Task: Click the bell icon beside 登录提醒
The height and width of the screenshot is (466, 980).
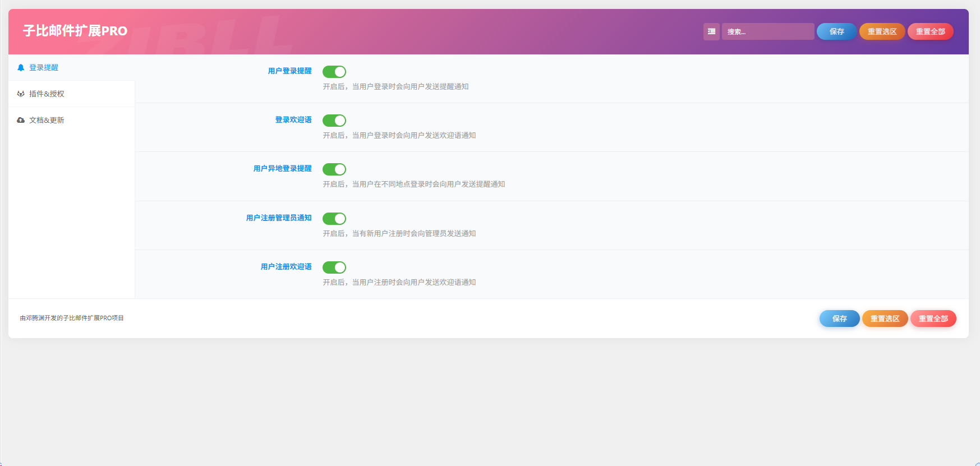Action: (21, 68)
